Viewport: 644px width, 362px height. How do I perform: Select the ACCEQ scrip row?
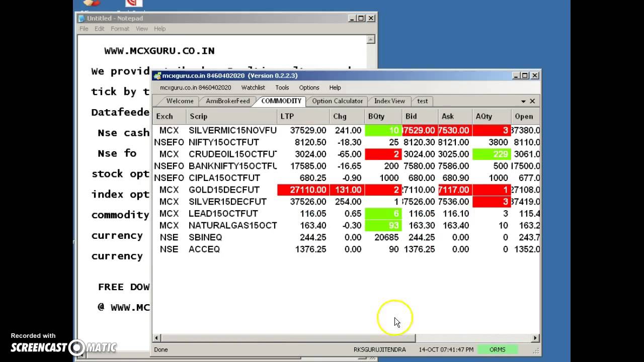coord(346,249)
